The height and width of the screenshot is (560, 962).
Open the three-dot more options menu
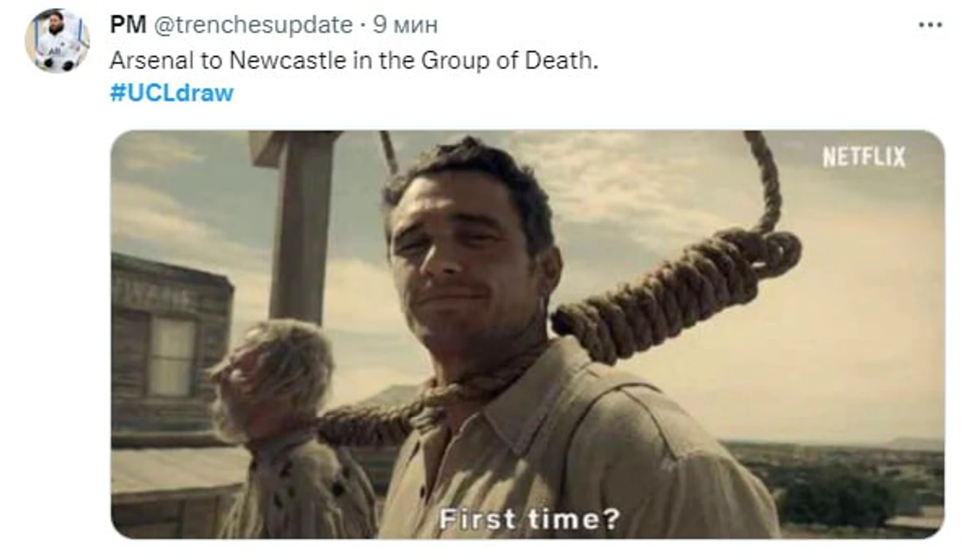(930, 25)
